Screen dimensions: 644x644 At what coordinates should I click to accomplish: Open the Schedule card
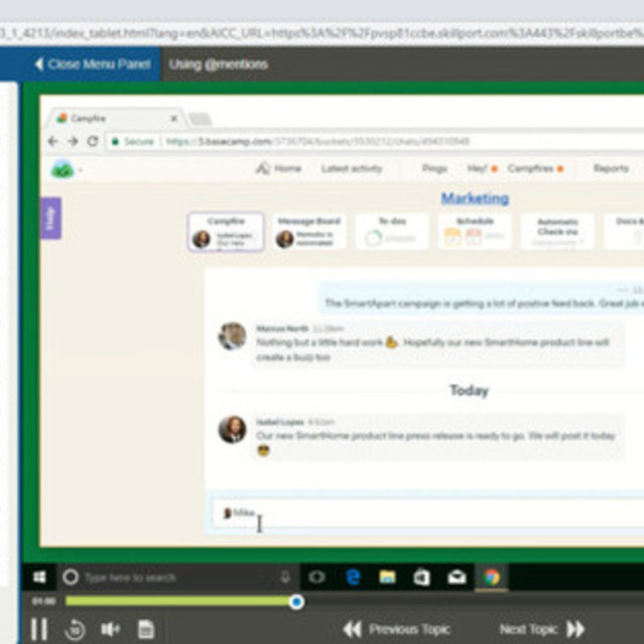[475, 232]
